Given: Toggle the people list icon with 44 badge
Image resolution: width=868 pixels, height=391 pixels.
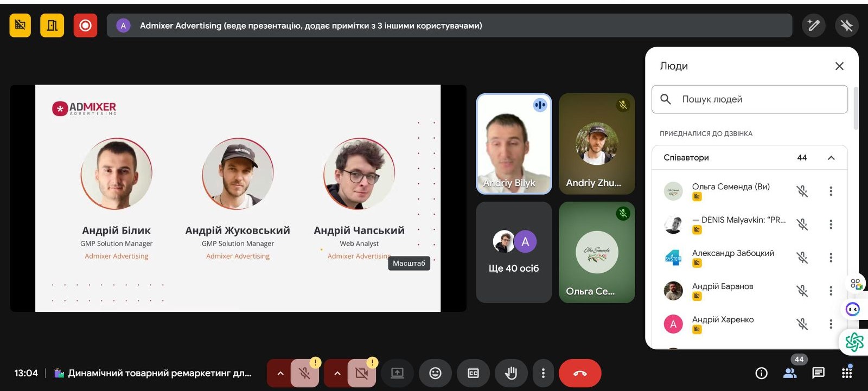Looking at the screenshot, I should click(790, 373).
